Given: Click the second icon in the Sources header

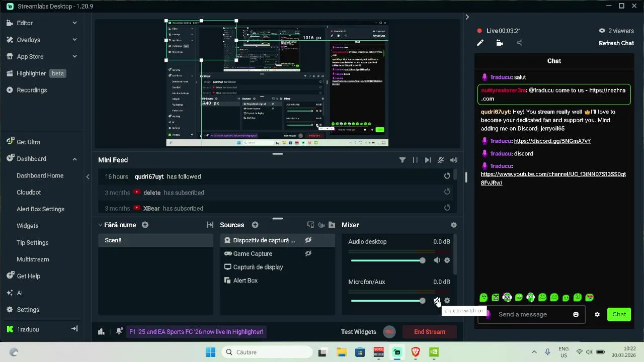Looking at the screenshot, I should [x=321, y=225].
